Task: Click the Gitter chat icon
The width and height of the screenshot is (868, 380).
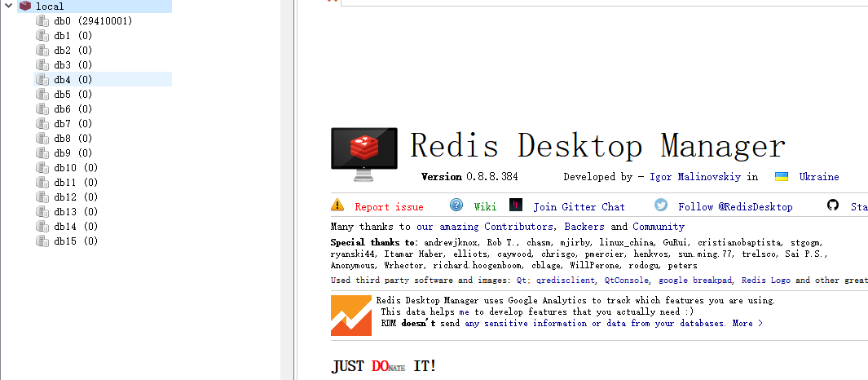Action: pyautogui.click(x=516, y=205)
